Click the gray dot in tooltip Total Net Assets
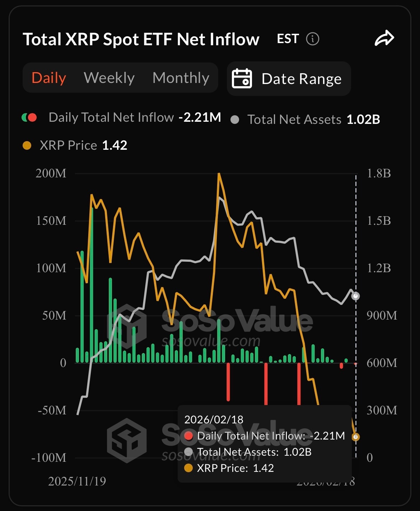 [188, 452]
